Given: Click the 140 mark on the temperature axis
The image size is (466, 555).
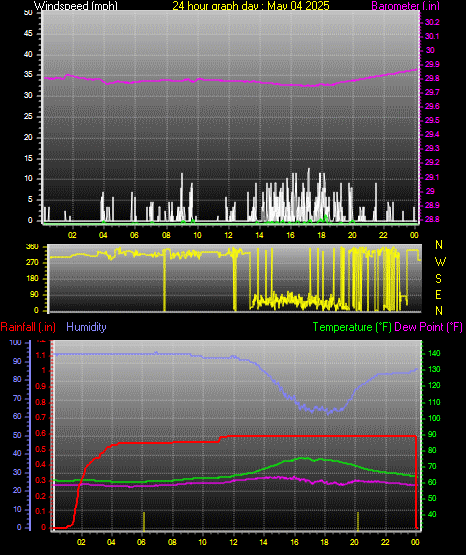Looking at the screenshot, I should tap(434, 353).
